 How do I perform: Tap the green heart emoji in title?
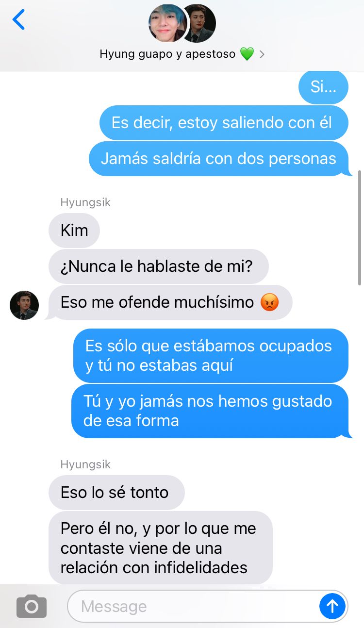(x=247, y=54)
